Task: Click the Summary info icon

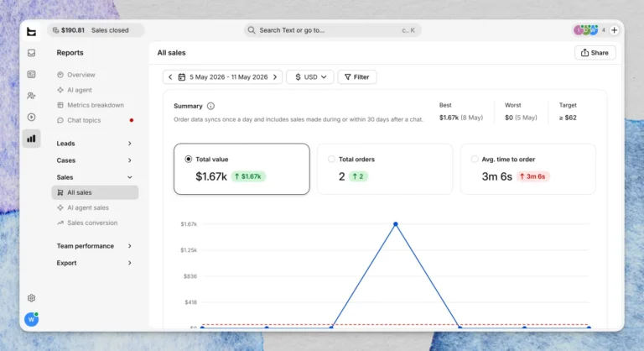Action: pyautogui.click(x=210, y=106)
